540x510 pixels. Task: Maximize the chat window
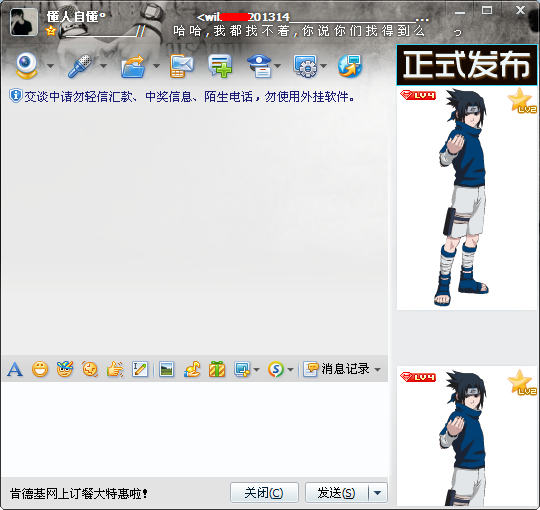click(487, 11)
